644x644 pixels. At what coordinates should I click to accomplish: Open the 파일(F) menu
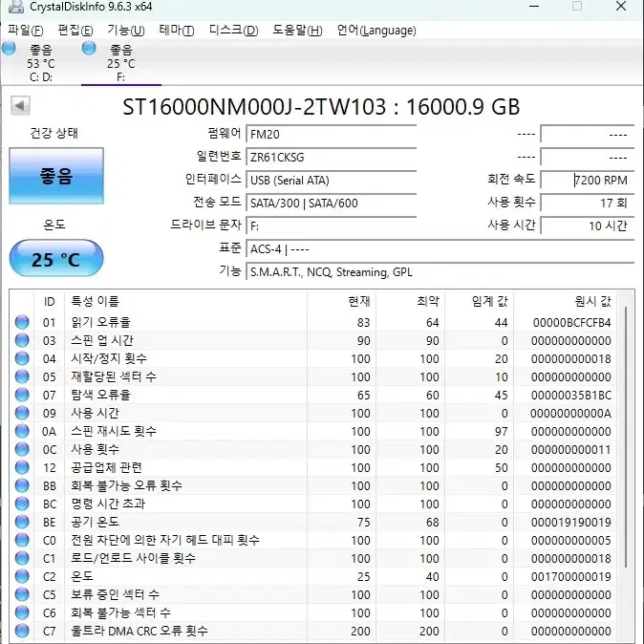(x=26, y=30)
